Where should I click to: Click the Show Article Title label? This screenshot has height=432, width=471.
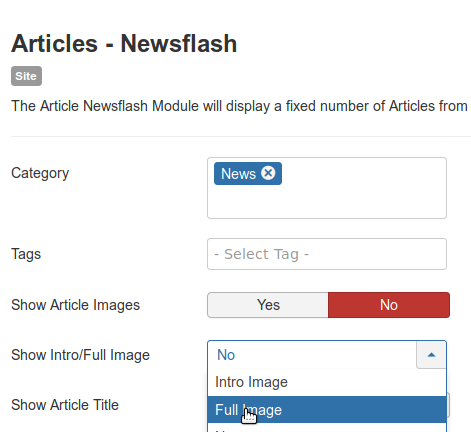pyautogui.click(x=65, y=405)
